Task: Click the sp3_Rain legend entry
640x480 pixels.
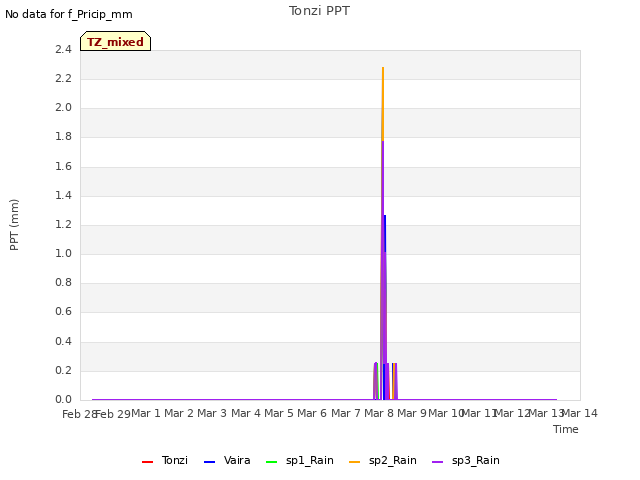Action: 466,460
